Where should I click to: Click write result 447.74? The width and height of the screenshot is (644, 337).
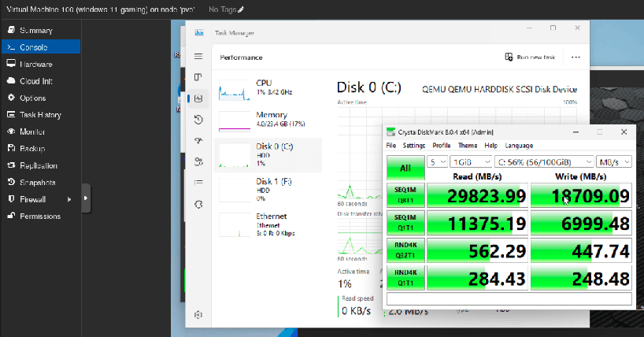(x=581, y=250)
